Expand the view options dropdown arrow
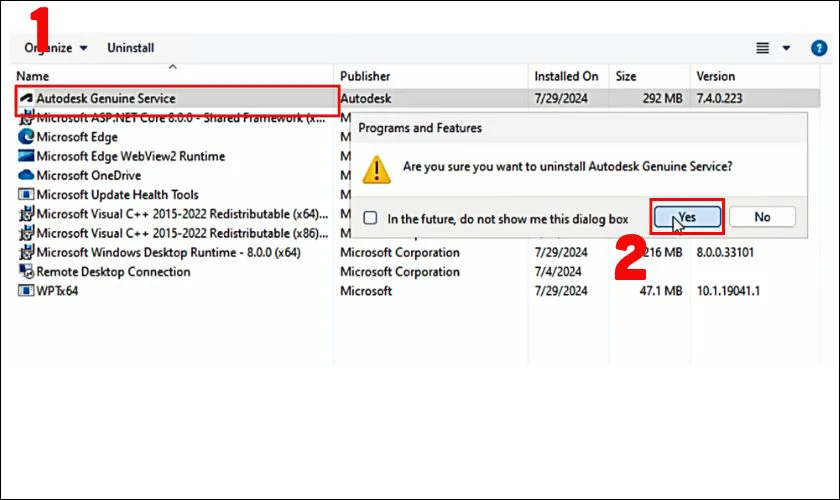The width and height of the screenshot is (840, 500). (786, 48)
